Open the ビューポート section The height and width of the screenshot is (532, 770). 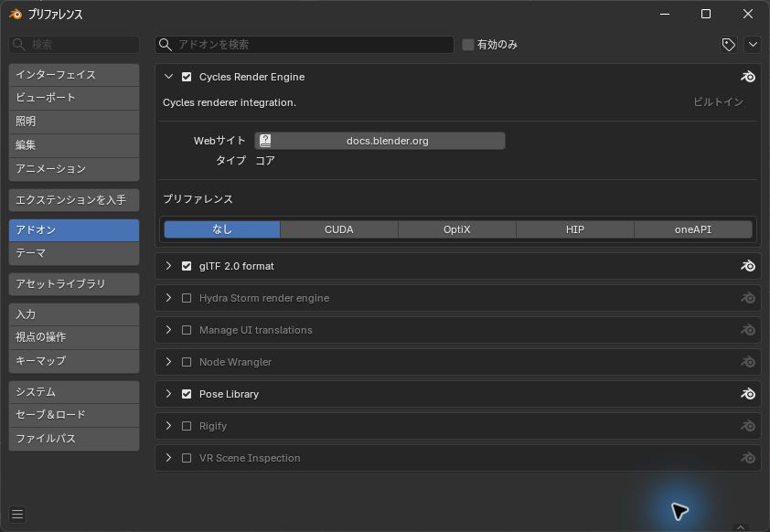(74, 98)
